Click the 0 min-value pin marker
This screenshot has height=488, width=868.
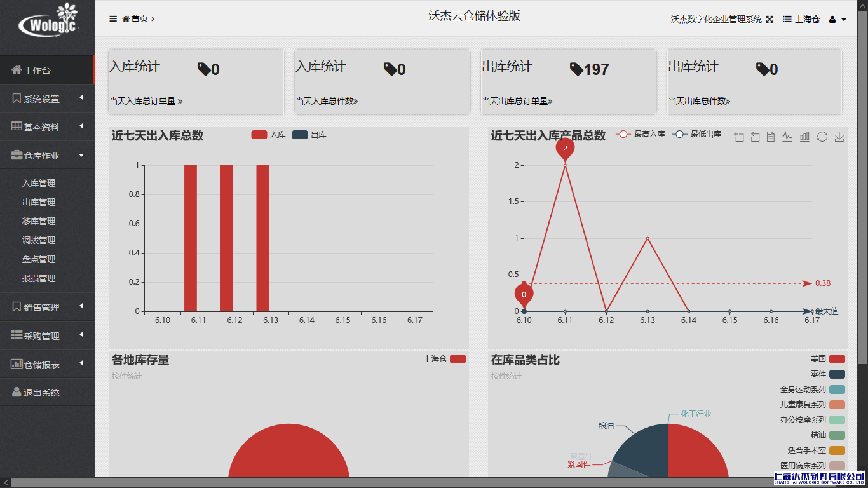click(524, 295)
